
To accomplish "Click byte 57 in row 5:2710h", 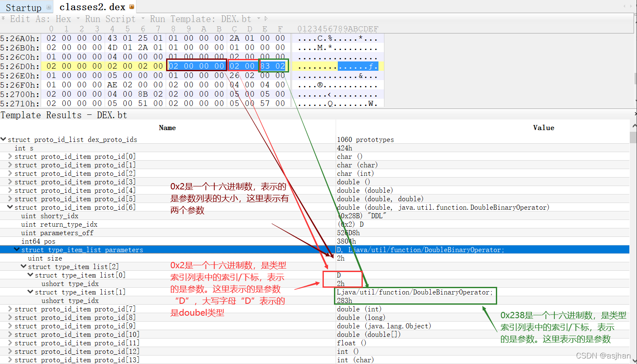I will 265,103.
